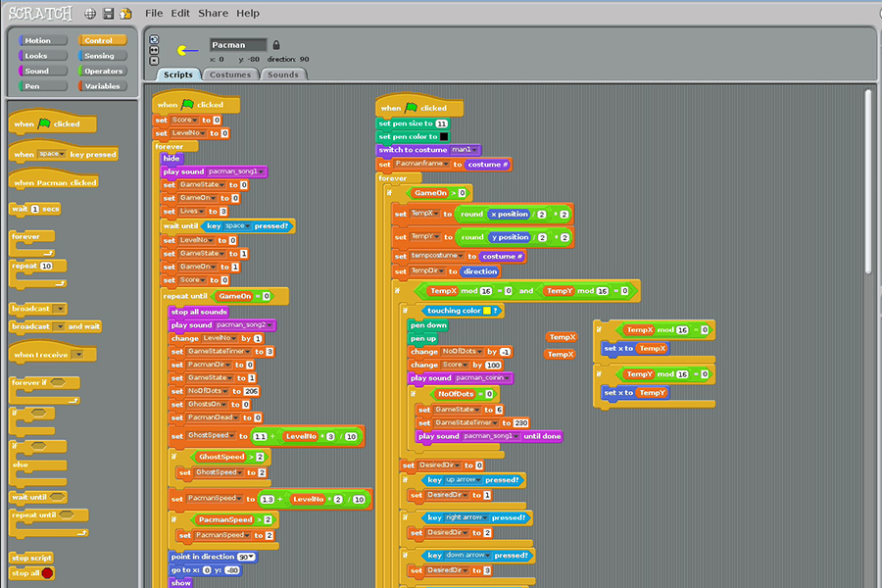Screen dimensions: 882x588
Task: Open the broadcast block message dropdown
Action: [60, 309]
